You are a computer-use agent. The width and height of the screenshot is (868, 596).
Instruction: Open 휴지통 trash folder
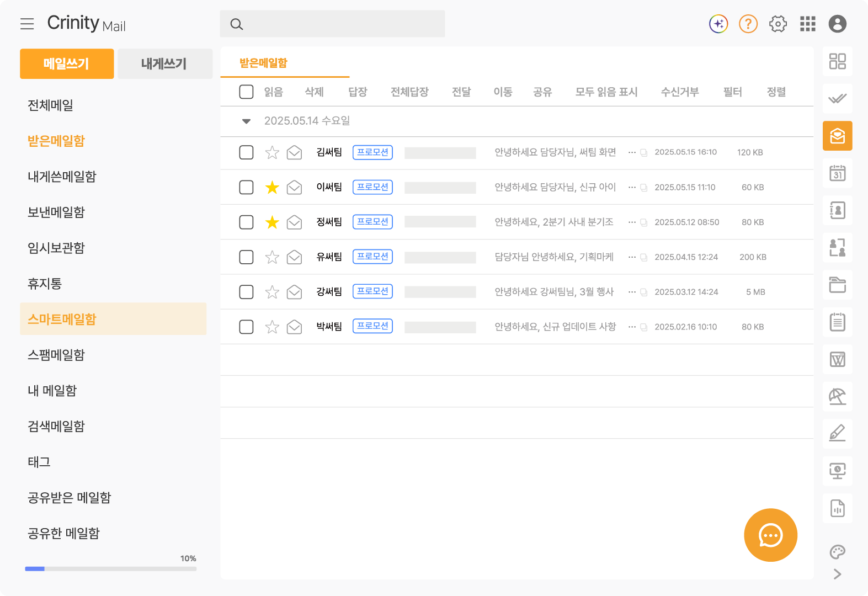[x=45, y=284]
